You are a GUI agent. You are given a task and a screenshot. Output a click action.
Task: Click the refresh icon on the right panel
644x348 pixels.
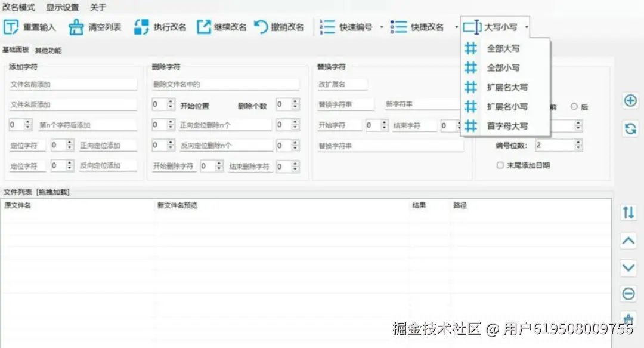630,127
